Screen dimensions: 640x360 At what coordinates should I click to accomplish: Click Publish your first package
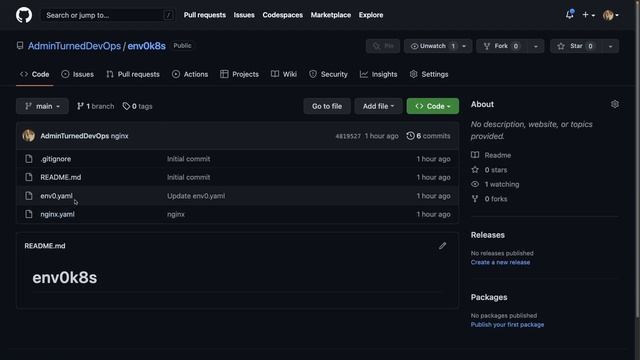tap(507, 325)
